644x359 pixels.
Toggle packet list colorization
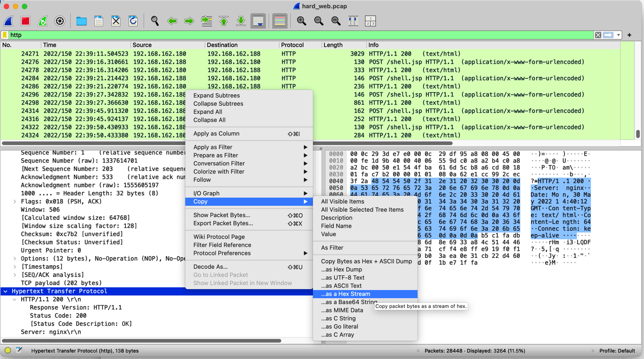pos(280,21)
